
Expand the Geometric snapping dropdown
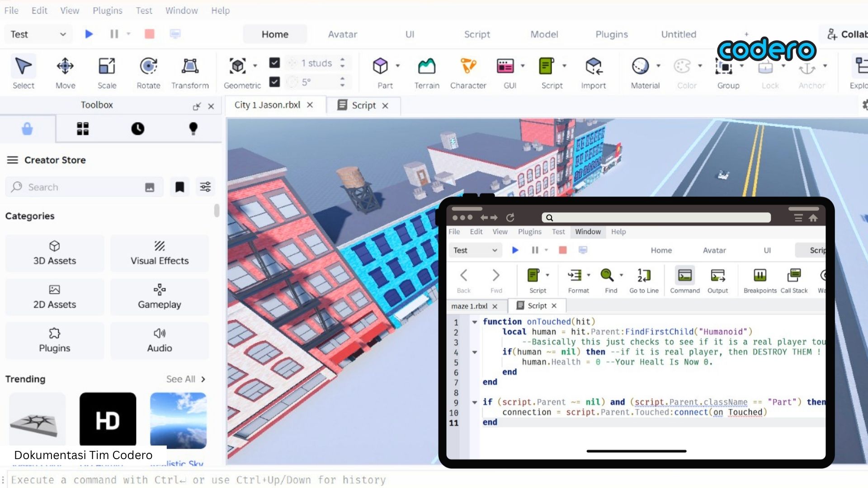[256, 66]
